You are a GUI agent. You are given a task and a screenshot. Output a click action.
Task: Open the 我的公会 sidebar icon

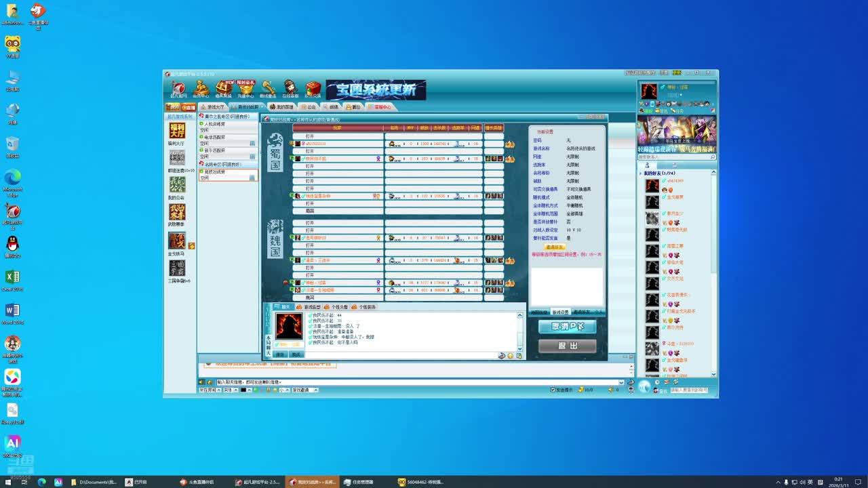[x=177, y=185]
